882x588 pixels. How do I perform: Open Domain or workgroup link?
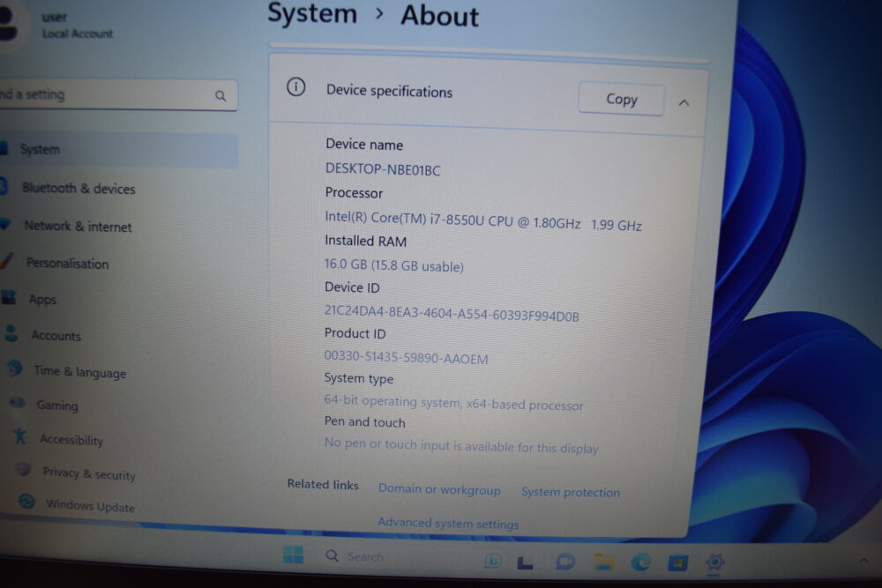[x=439, y=489]
